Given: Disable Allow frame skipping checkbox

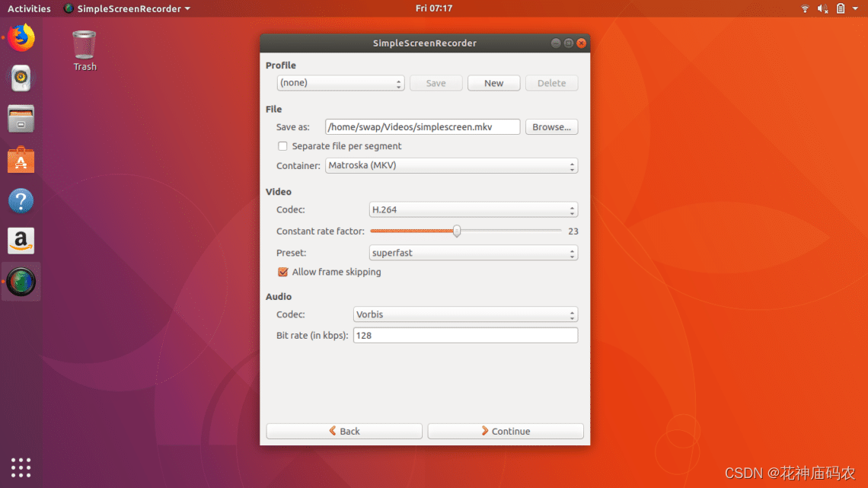Looking at the screenshot, I should pos(283,272).
